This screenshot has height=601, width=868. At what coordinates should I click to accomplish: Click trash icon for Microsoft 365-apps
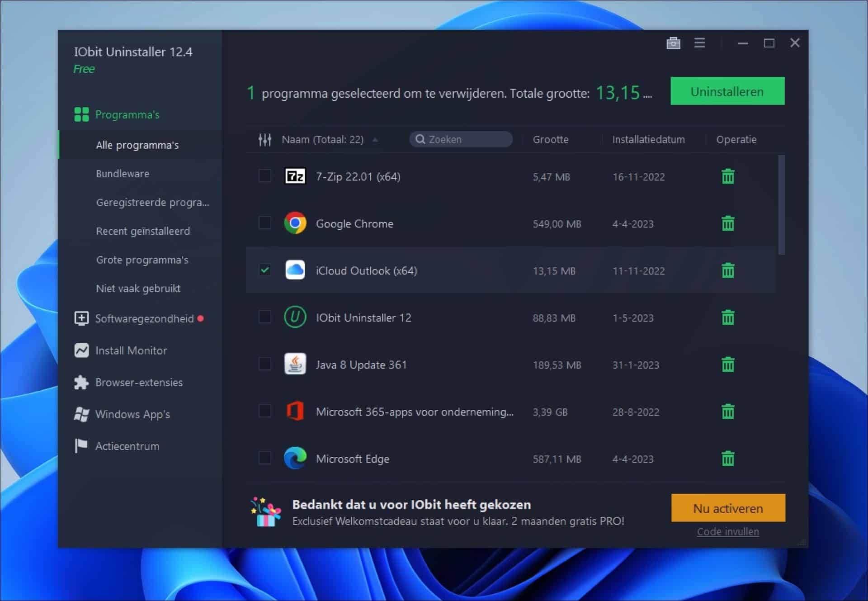coord(728,412)
